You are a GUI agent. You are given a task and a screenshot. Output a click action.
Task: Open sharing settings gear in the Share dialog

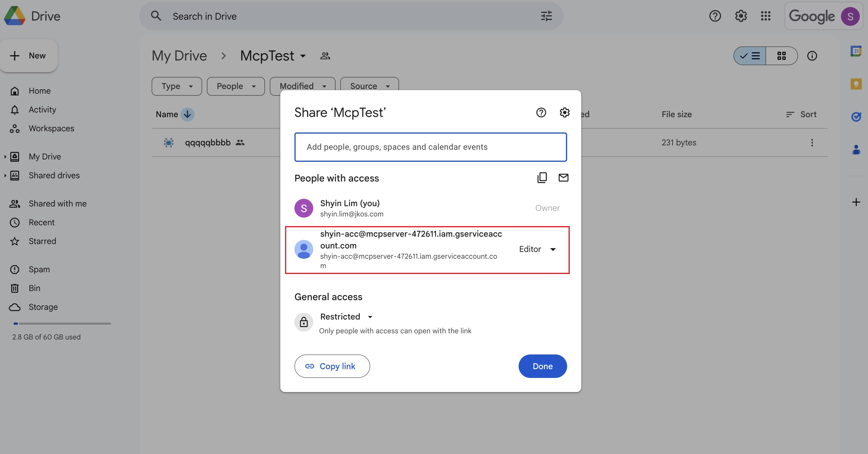[564, 113]
